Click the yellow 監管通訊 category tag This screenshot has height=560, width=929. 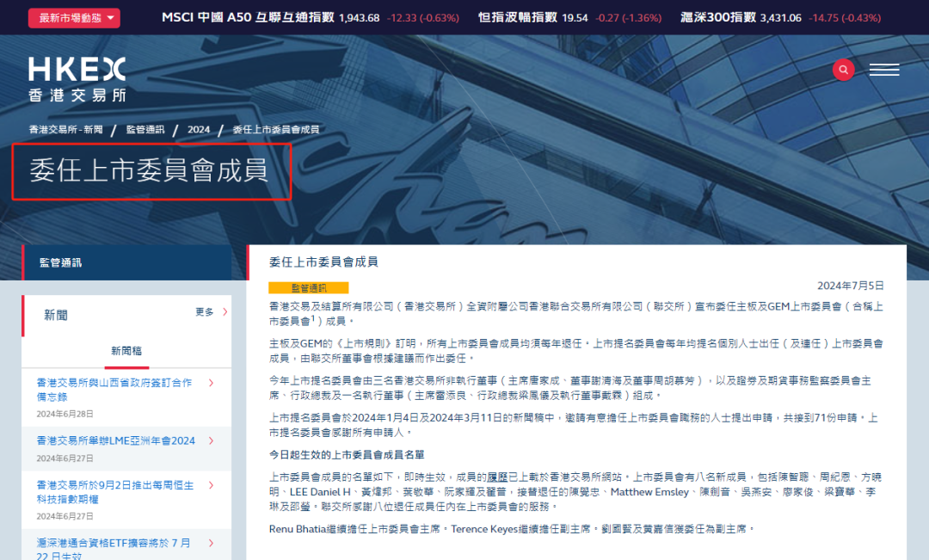[x=309, y=288]
